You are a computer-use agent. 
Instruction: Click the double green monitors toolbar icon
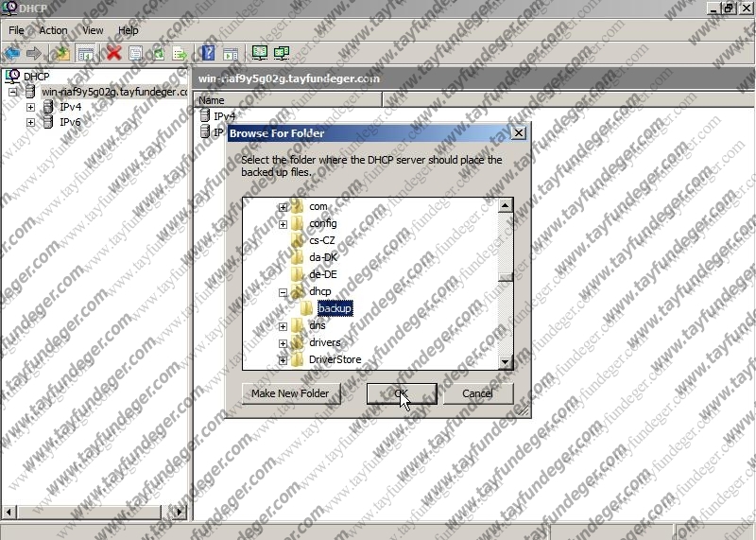pos(282,53)
